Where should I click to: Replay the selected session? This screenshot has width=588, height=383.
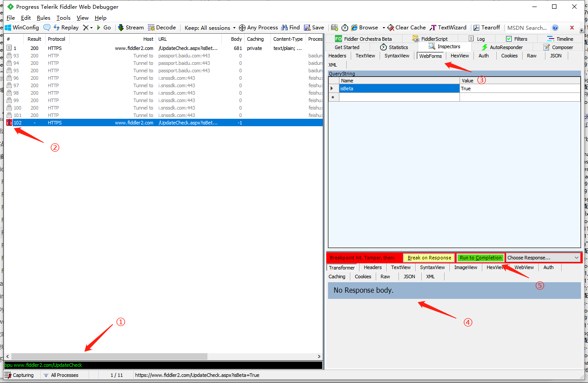(x=66, y=27)
